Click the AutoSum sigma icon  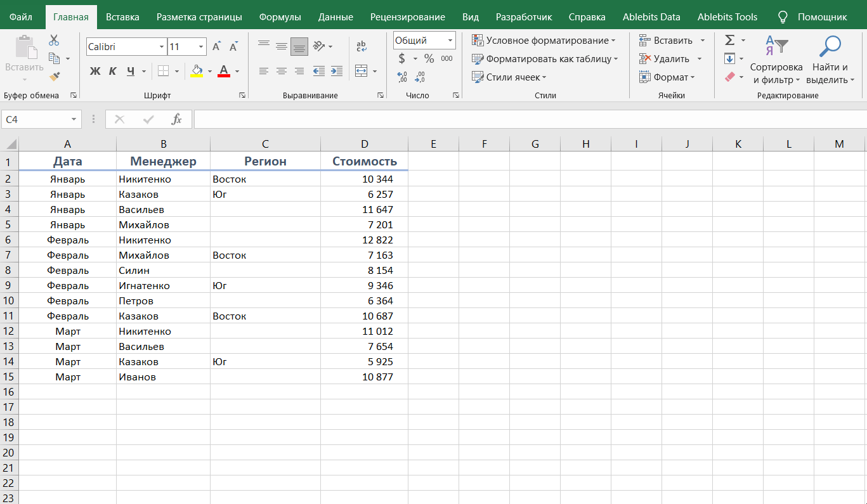pyautogui.click(x=729, y=41)
